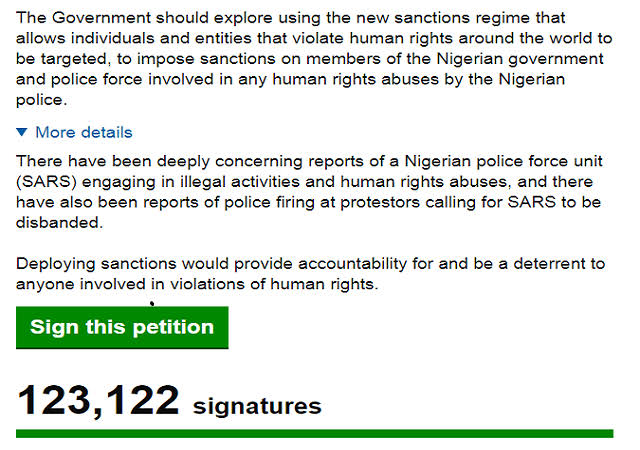Click the "signatures" label beside the count

[x=257, y=406]
